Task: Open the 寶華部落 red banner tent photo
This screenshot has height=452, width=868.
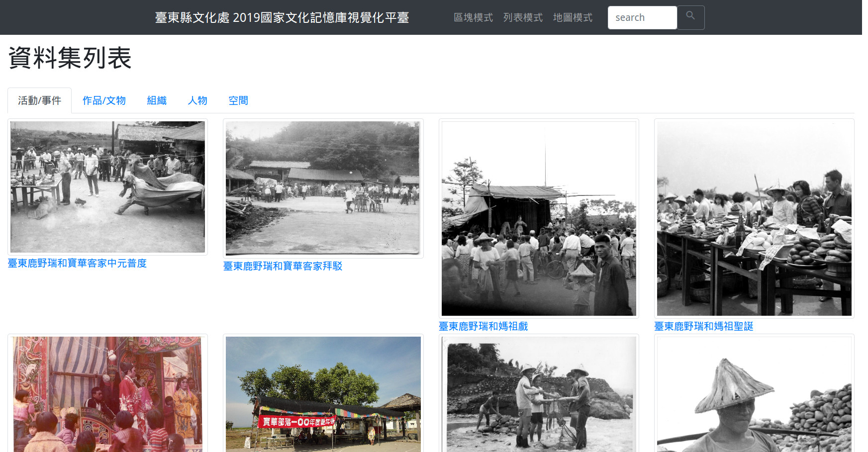Action: (x=323, y=393)
